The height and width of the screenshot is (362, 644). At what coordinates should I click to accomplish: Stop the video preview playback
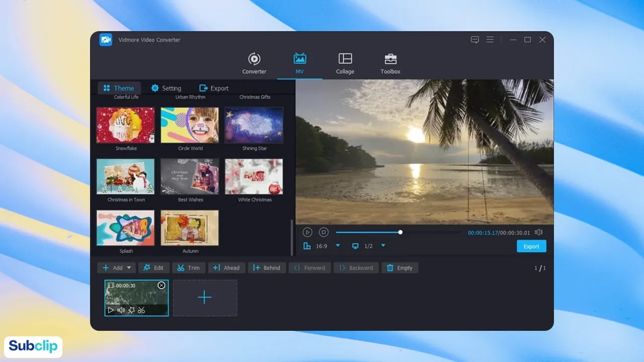324,232
